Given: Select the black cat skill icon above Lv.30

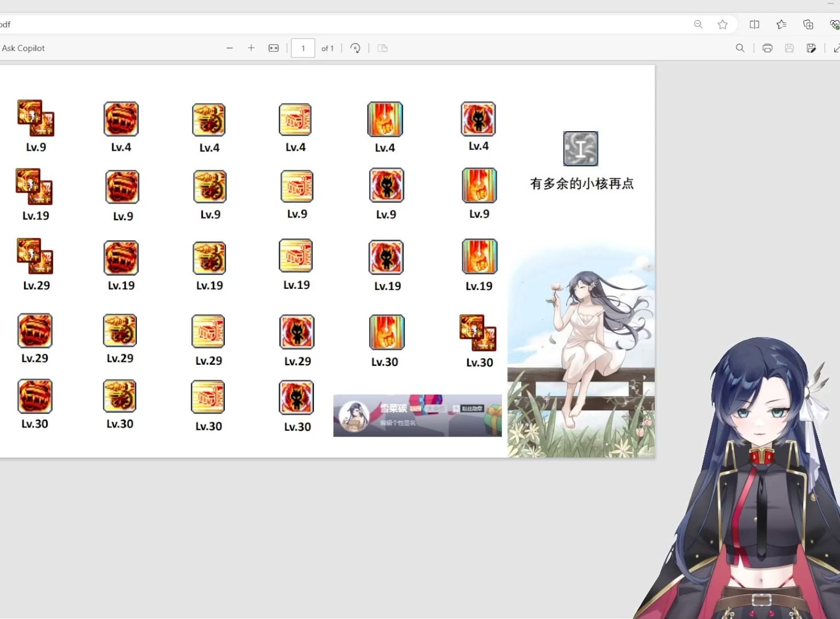Looking at the screenshot, I should 297,398.
